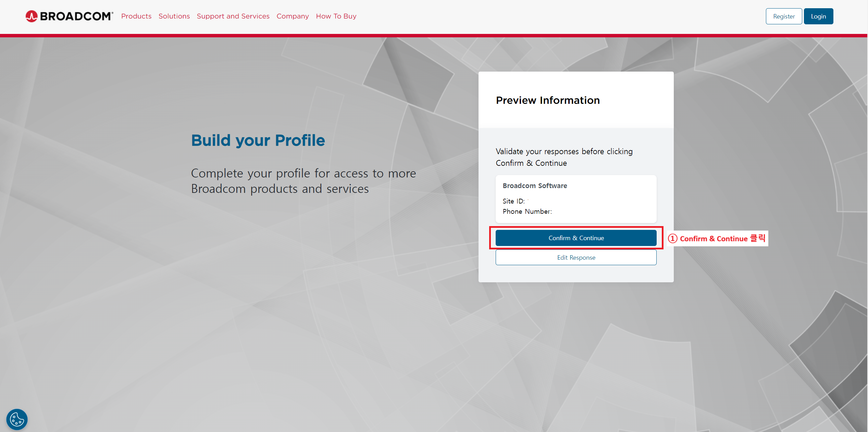Click the Validate your responses instruction text
Viewport: 868px width, 432px height.
pyautogui.click(x=564, y=157)
